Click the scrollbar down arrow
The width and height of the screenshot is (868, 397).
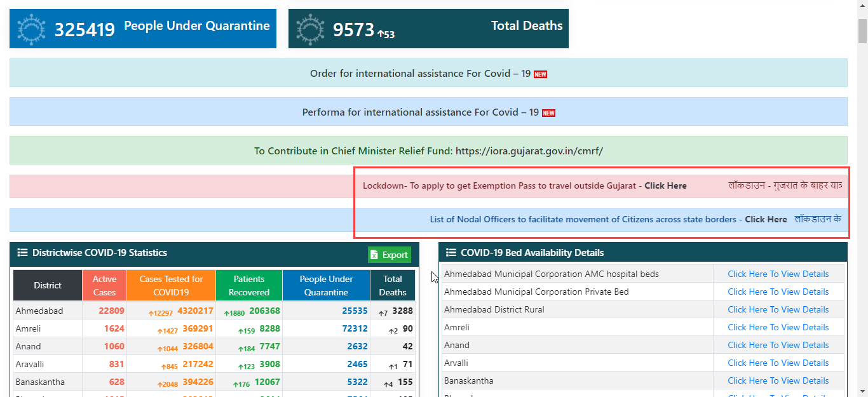click(x=862, y=391)
